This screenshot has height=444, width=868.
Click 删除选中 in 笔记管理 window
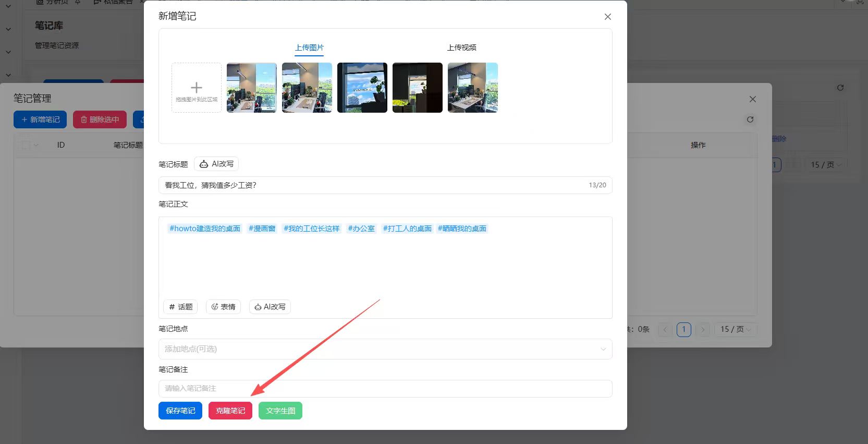(100, 119)
